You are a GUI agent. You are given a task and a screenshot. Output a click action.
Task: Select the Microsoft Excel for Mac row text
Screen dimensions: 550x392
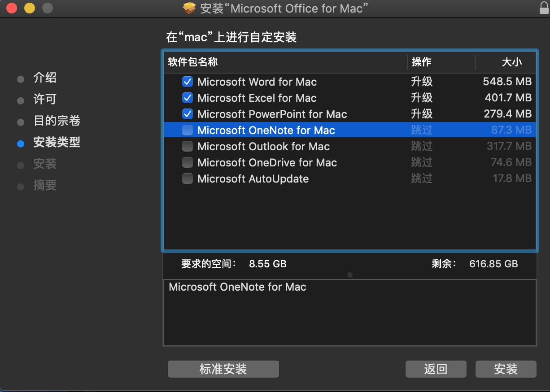click(257, 98)
